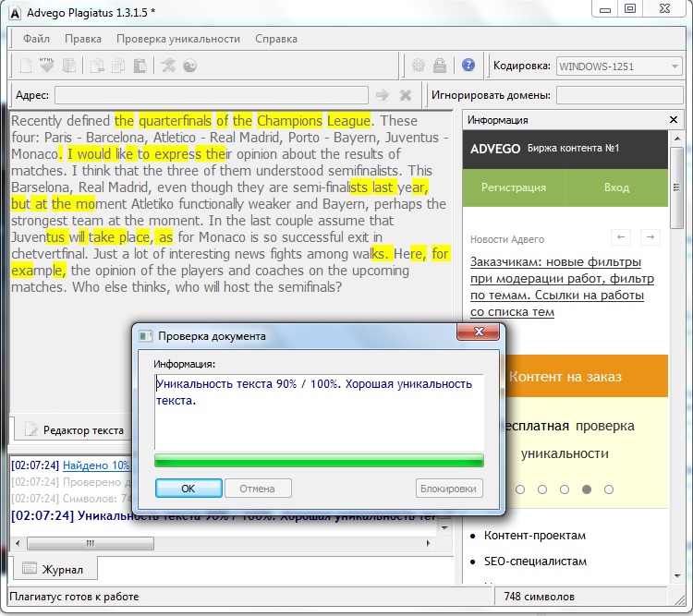Switch to the Журнал tab

coord(54,569)
